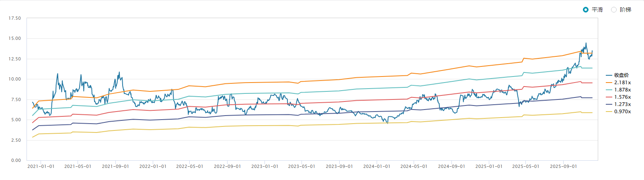Click the 0.00 y-axis value label

coord(16,160)
